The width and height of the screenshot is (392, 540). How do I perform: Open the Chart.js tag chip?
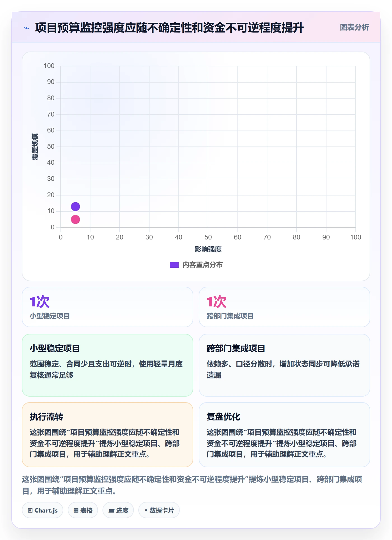pos(43,510)
